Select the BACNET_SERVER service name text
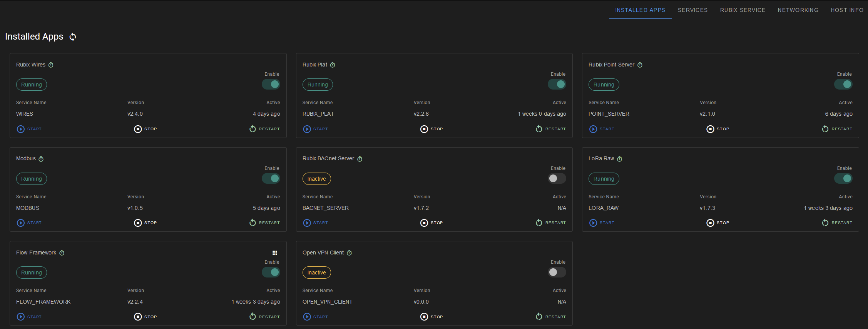The height and width of the screenshot is (329, 868). 326,208
